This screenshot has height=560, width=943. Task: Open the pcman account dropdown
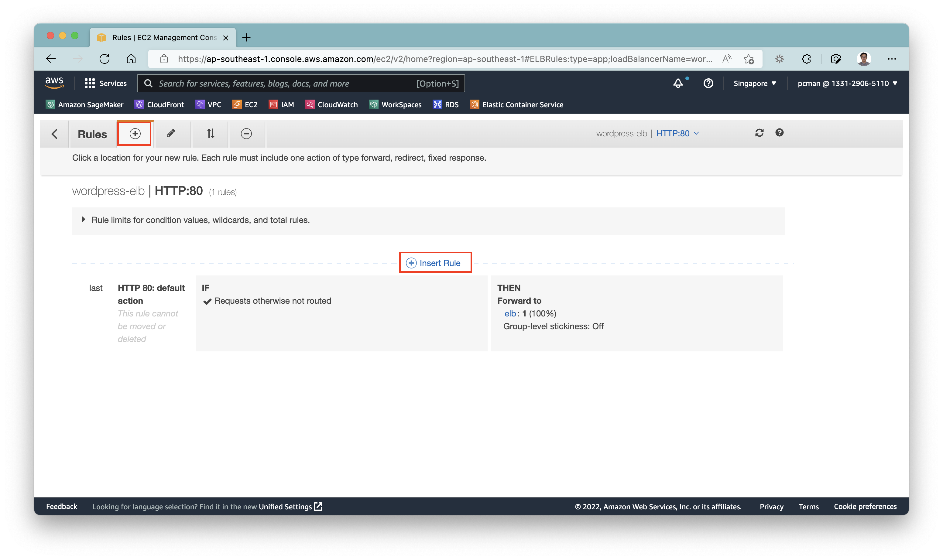click(x=847, y=84)
